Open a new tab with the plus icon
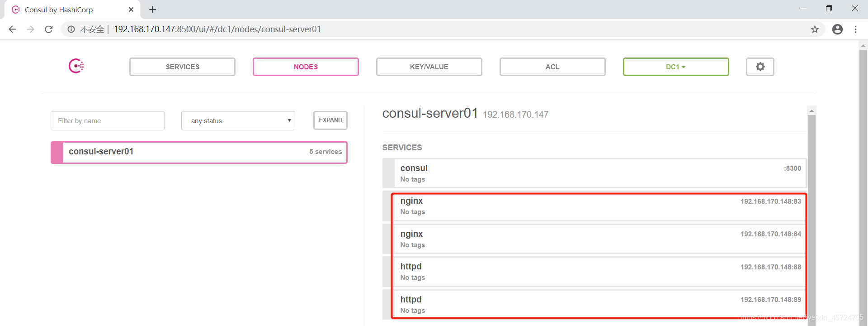The height and width of the screenshot is (326, 868). pos(153,10)
